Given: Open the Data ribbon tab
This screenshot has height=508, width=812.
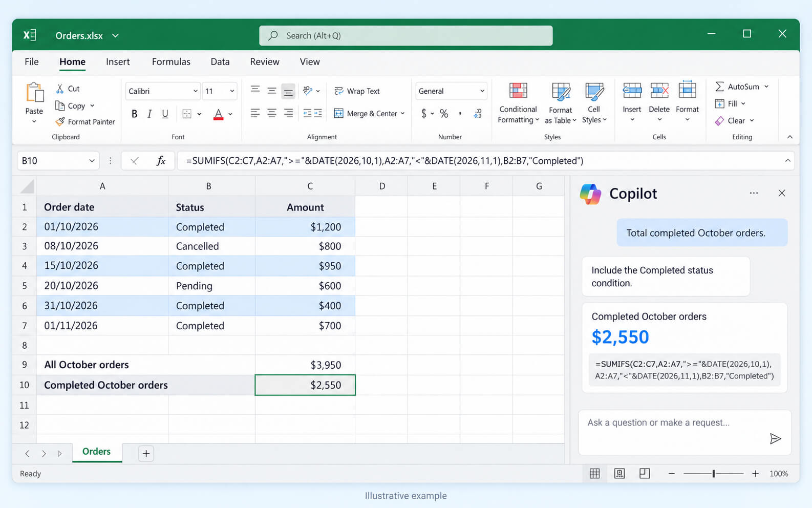Looking at the screenshot, I should tap(220, 61).
